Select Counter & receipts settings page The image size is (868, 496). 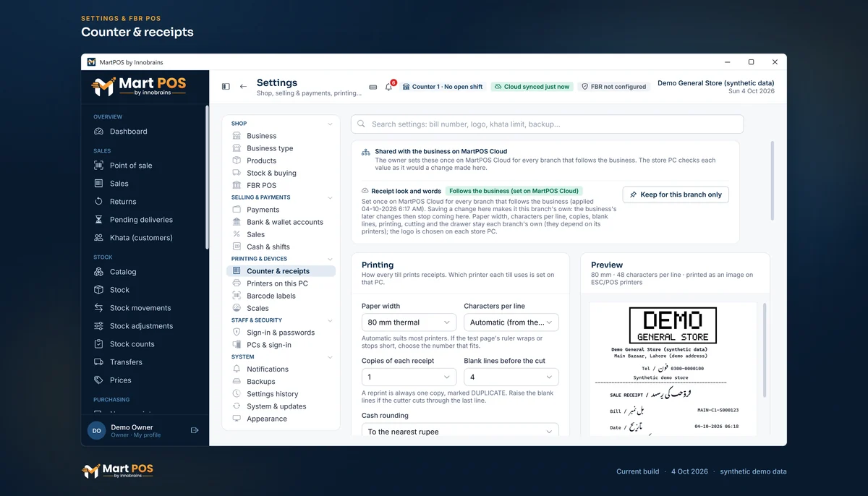pyautogui.click(x=281, y=271)
